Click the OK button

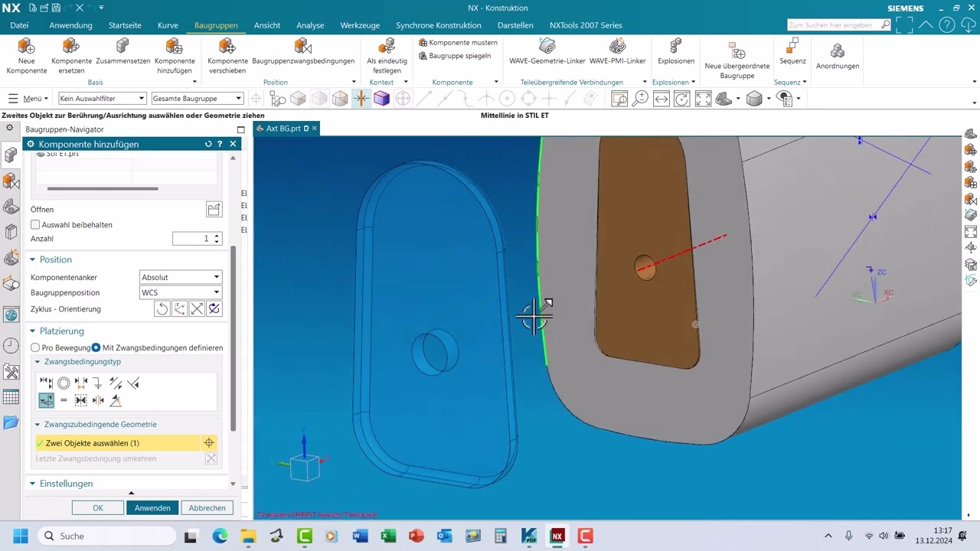[x=98, y=508]
